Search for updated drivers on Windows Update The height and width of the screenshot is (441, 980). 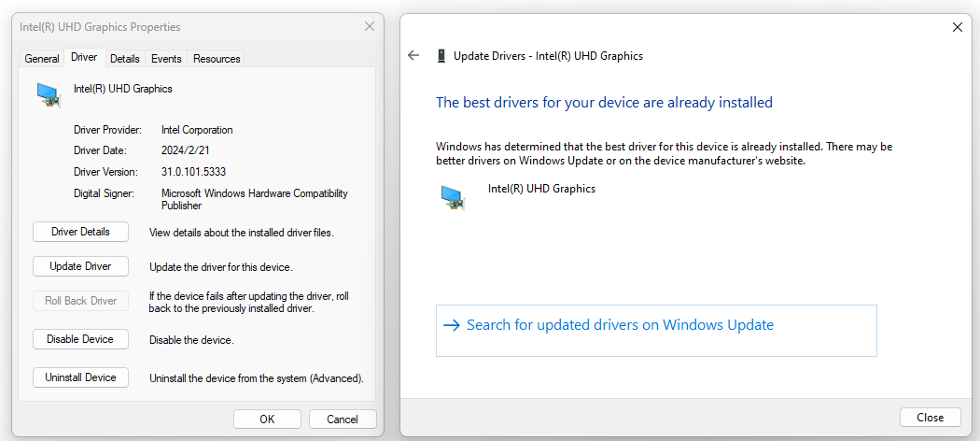pos(656,331)
